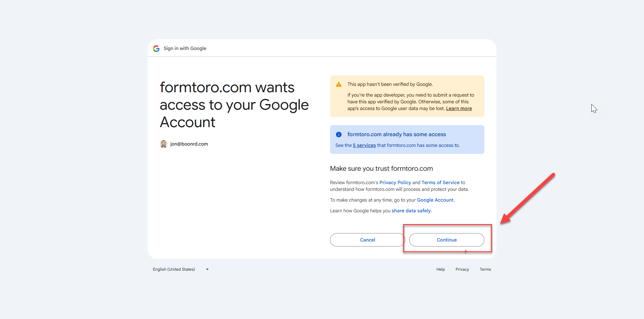
Task: Open the Help footer link
Action: coord(440,269)
